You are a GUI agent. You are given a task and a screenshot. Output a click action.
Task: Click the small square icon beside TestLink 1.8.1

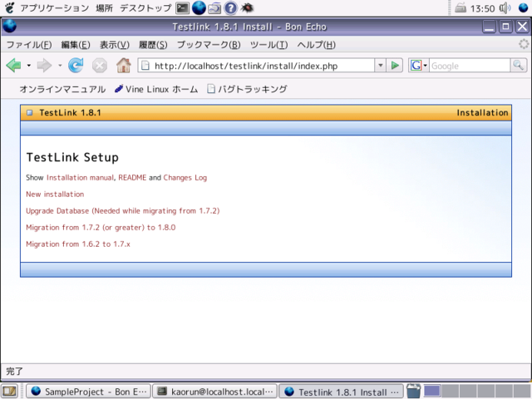30,113
